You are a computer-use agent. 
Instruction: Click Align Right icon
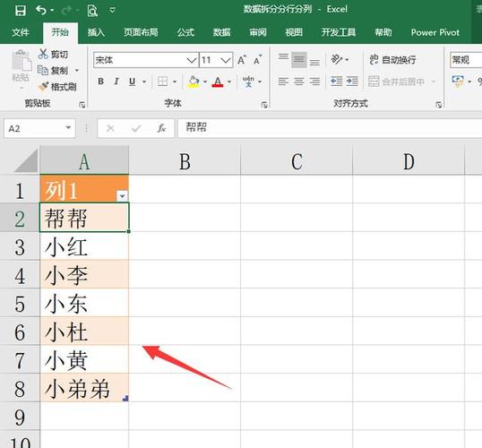pos(314,82)
